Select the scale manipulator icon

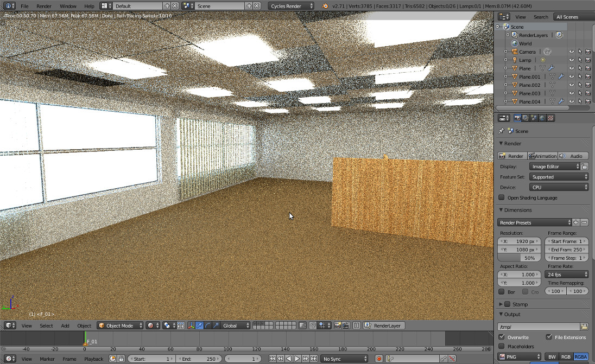coord(216,325)
